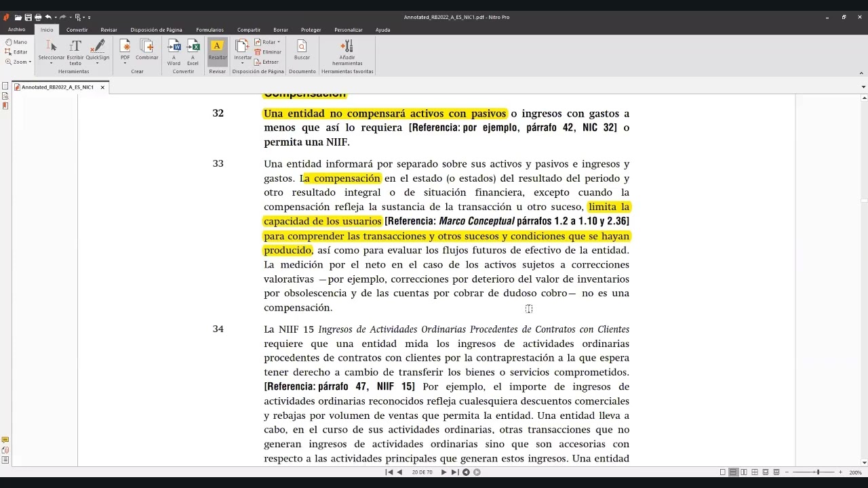The width and height of the screenshot is (868, 488).
Task: Open the Bookmarks panel in left sidebar
Action: [x=5, y=106]
